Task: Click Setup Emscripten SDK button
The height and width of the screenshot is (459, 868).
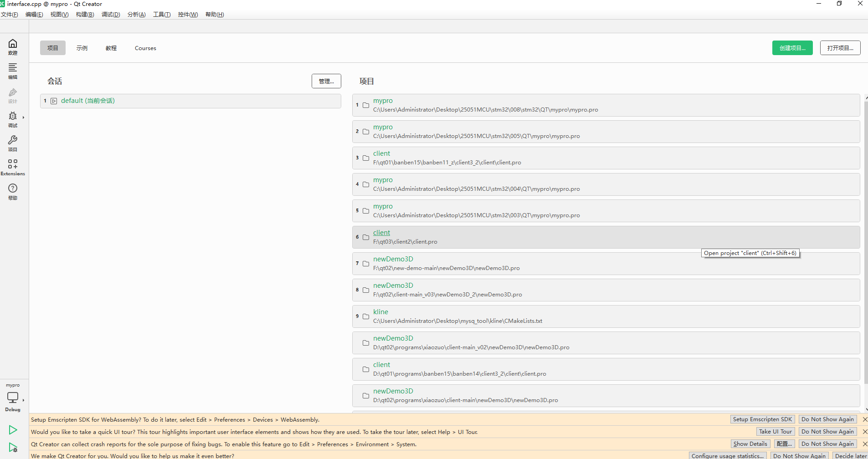Action: [x=762, y=419]
